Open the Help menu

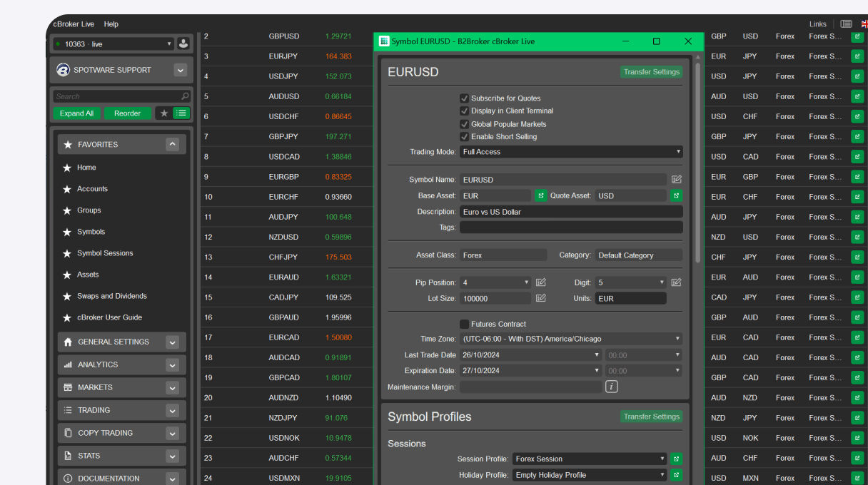coord(111,24)
